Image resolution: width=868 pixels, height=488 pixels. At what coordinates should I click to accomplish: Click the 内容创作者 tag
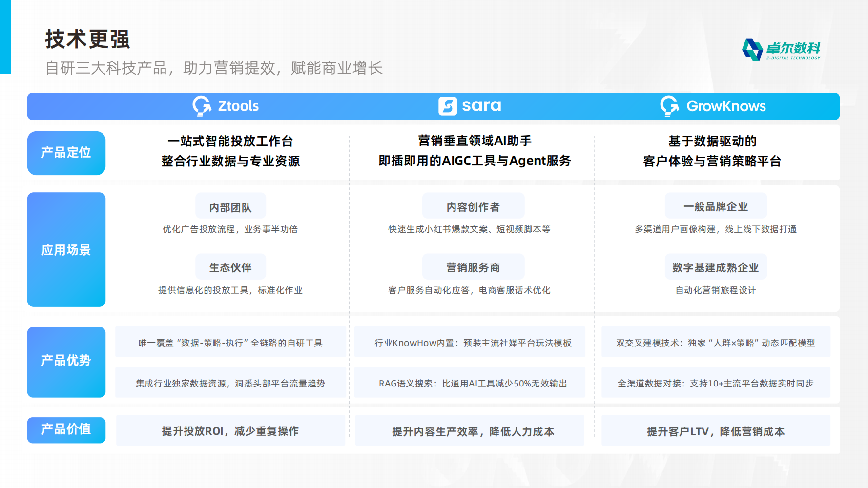473,206
